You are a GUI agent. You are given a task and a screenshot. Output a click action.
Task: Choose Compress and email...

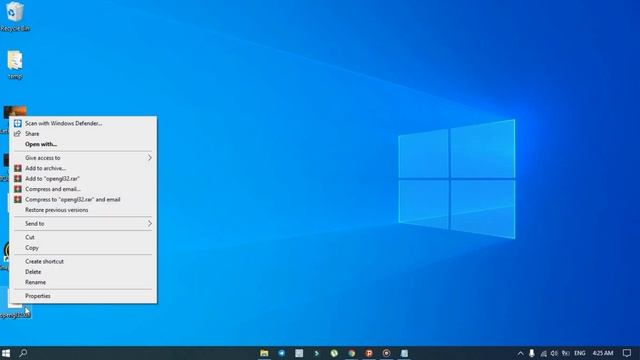pos(83,189)
